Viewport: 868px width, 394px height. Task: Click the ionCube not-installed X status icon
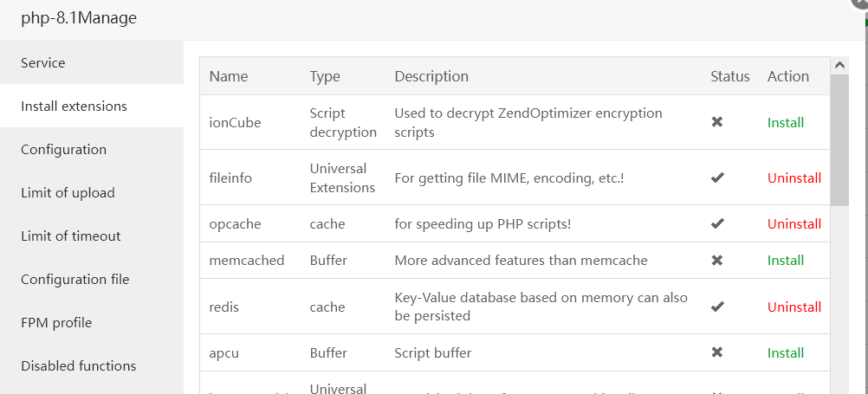(717, 122)
